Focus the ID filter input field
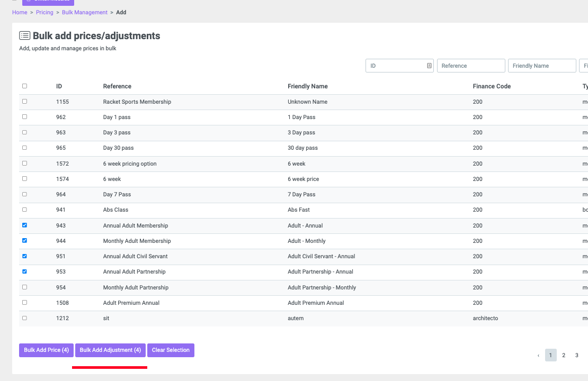The image size is (588, 381). pos(399,66)
